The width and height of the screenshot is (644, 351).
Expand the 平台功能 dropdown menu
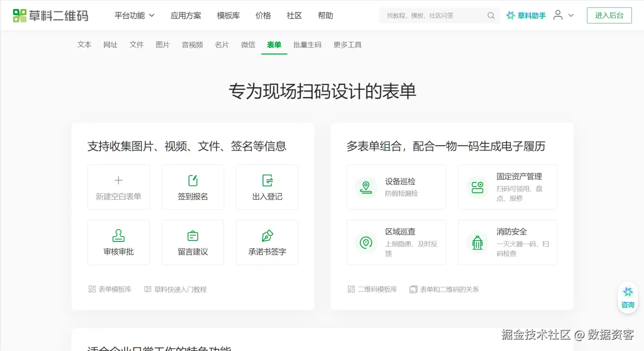[x=135, y=15]
